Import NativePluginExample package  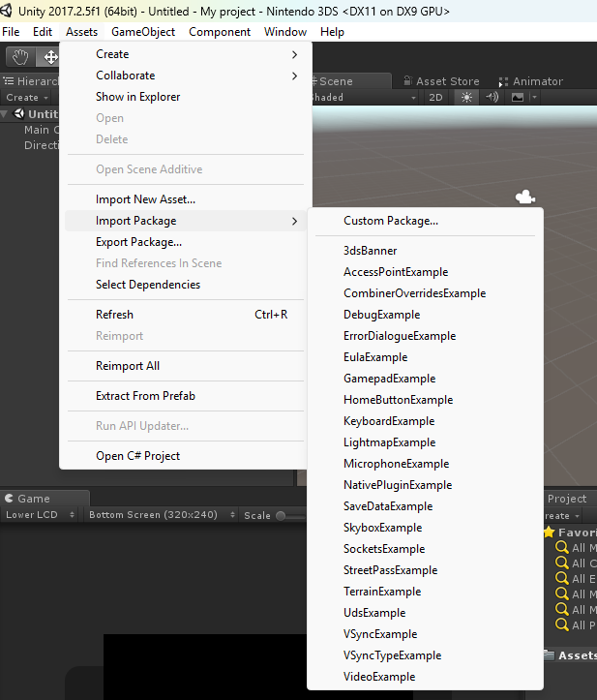point(425,485)
